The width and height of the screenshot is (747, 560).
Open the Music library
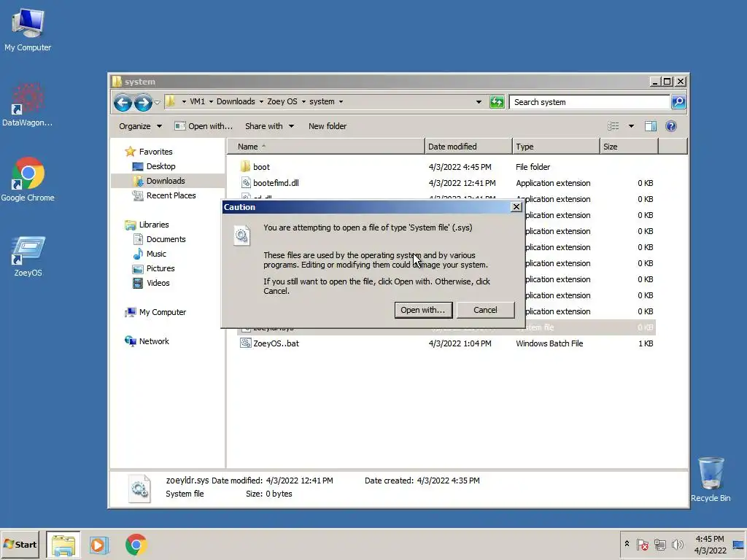[150, 254]
